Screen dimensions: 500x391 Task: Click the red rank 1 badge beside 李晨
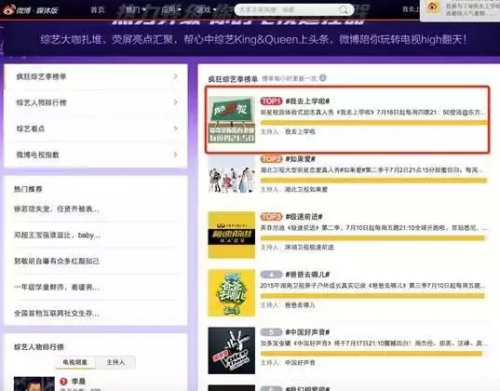click(x=63, y=381)
